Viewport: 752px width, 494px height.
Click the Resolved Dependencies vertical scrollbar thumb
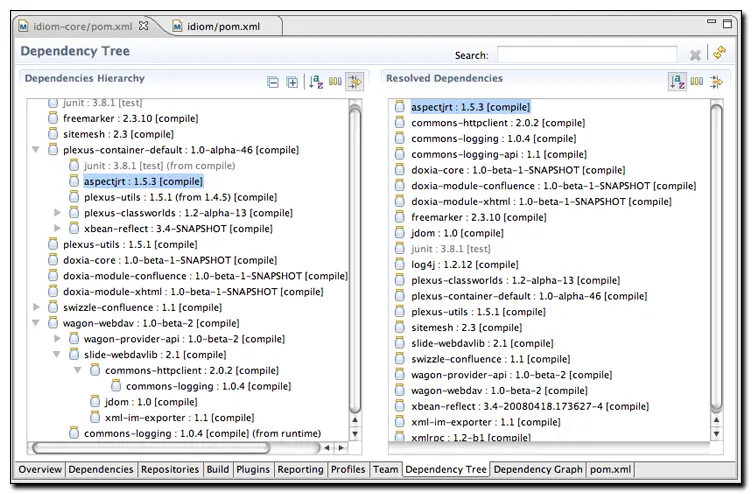click(716, 258)
